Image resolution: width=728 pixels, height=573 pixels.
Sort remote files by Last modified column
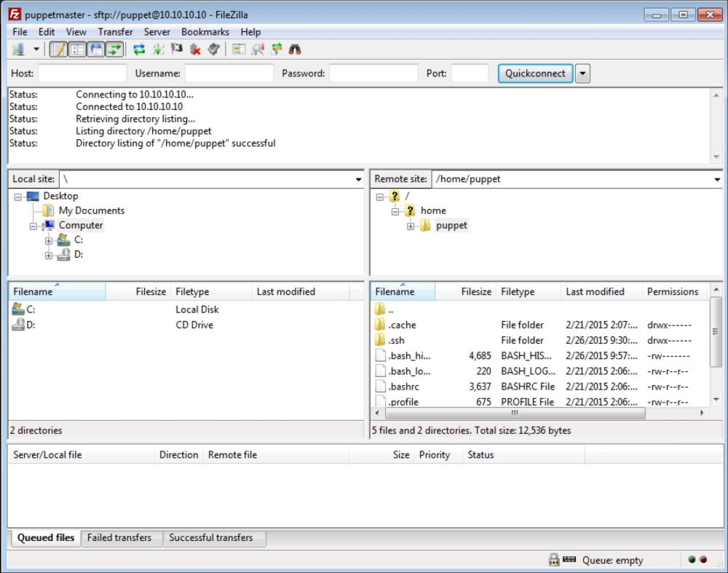(x=595, y=292)
